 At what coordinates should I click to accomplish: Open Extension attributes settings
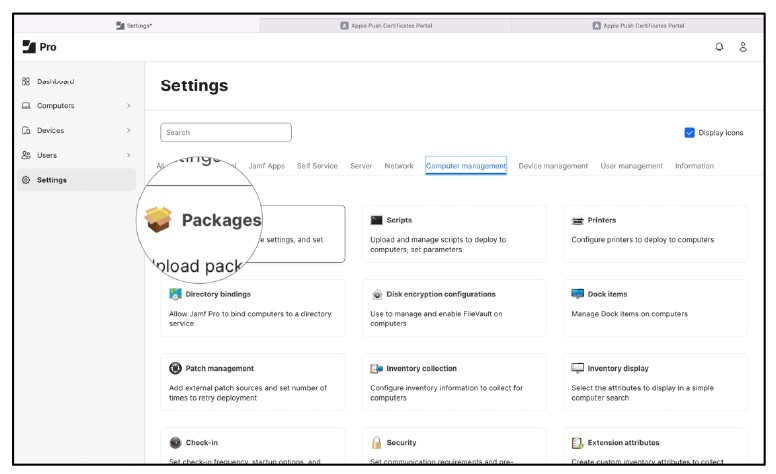[x=655, y=446]
